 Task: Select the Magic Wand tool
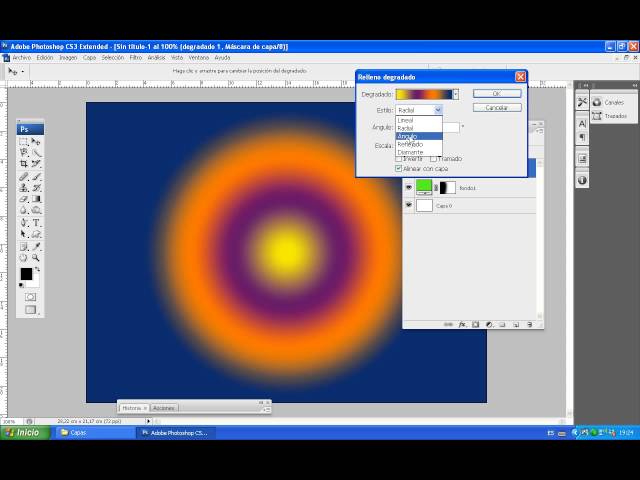(x=36, y=153)
